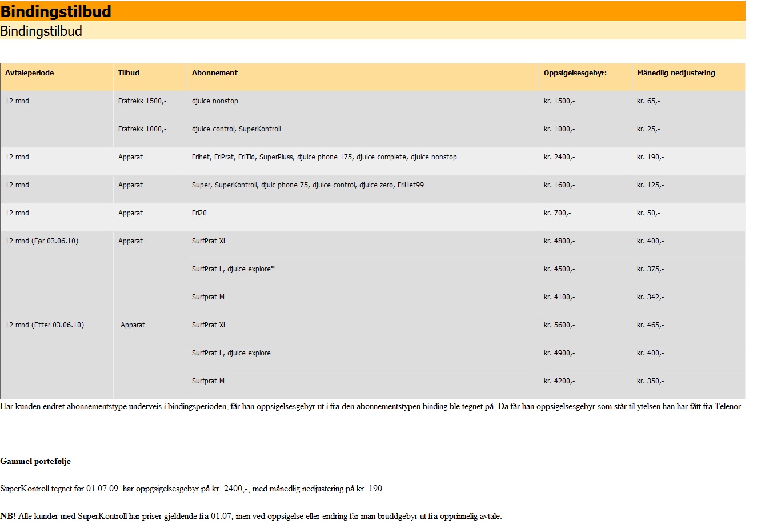The width and height of the screenshot is (761, 532).
Task: Select the Fratrekk 1000,- cell
Action: 150,133
